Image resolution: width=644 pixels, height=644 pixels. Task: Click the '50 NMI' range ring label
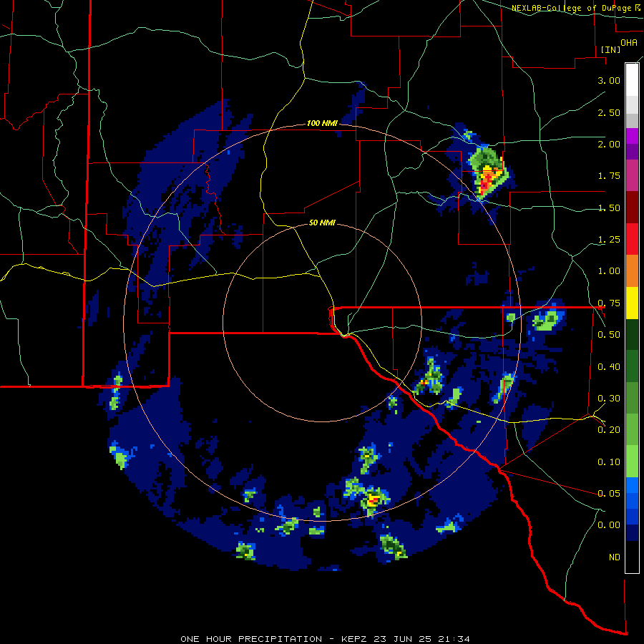click(322, 223)
